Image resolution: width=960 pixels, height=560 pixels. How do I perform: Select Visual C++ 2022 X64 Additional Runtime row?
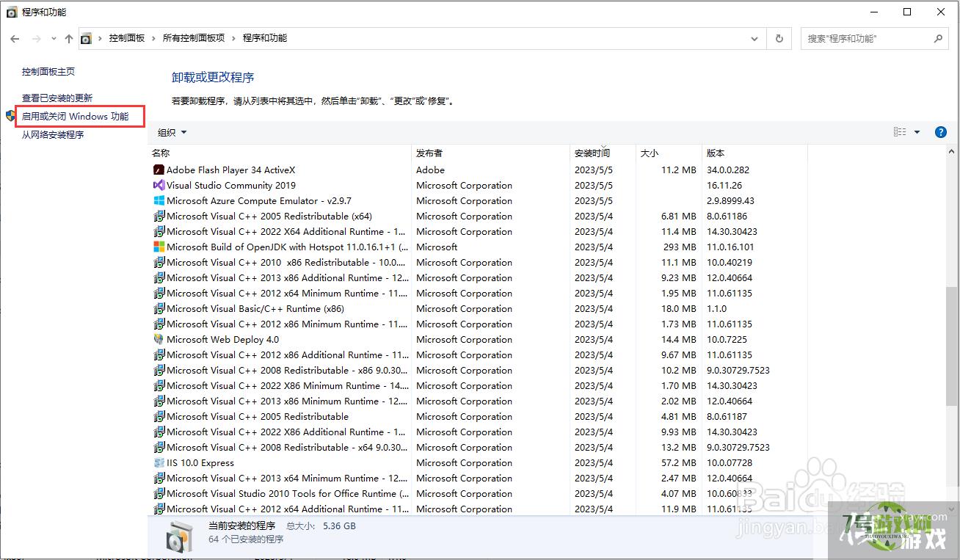point(478,231)
